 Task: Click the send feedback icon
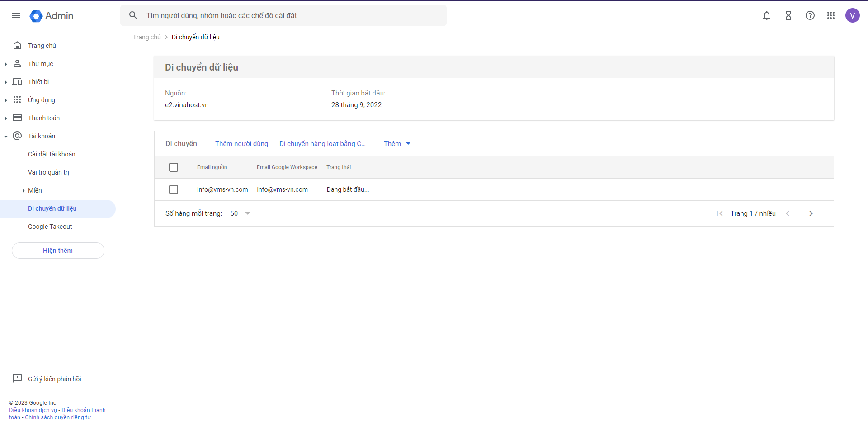click(x=17, y=379)
